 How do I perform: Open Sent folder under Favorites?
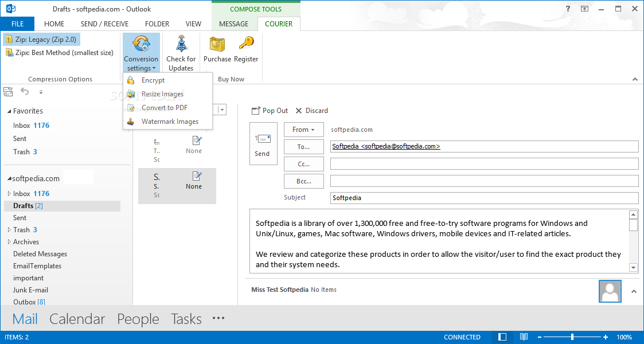(x=19, y=138)
